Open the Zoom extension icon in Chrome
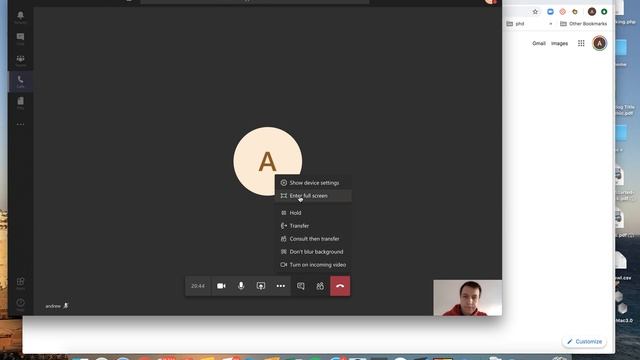The width and height of the screenshot is (640, 360). pos(550,11)
